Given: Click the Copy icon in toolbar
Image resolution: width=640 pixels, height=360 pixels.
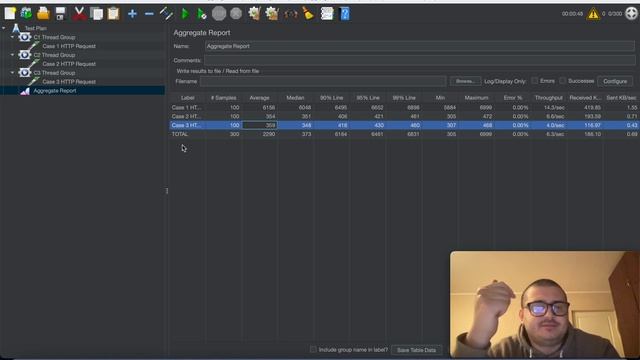Looking at the screenshot, I should click(97, 13).
